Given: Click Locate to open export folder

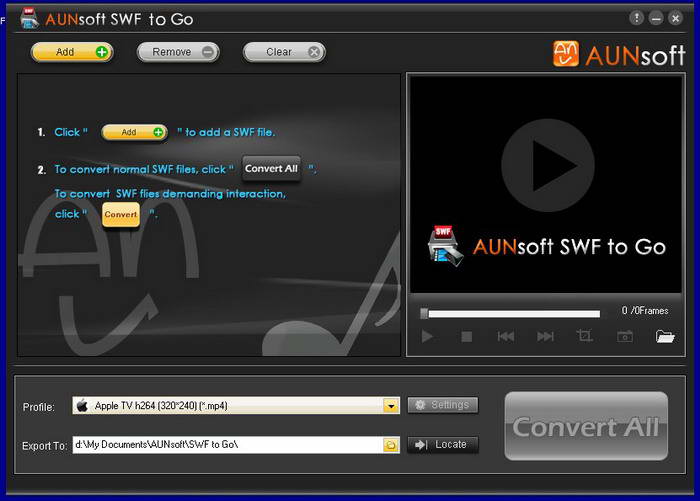Looking at the screenshot, I should [443, 445].
